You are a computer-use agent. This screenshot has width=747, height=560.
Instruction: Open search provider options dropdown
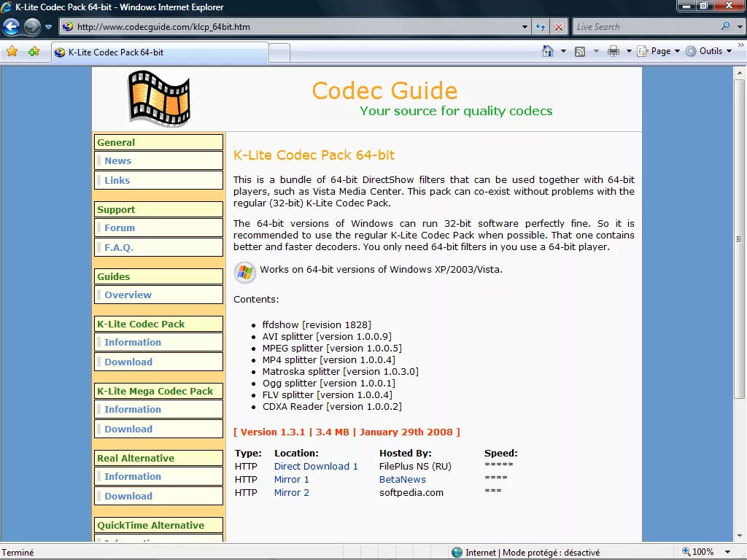pos(740,27)
